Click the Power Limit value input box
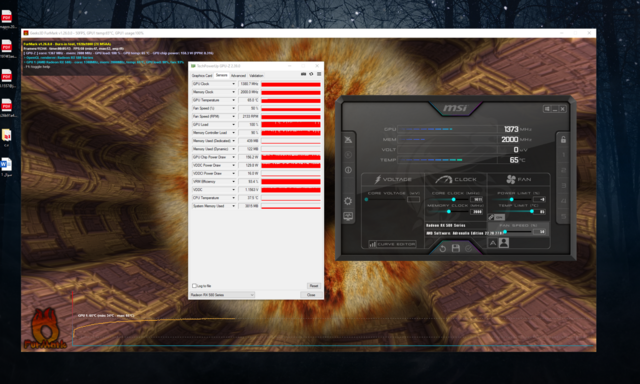Screen dimensions: 640x384 coord(539,200)
